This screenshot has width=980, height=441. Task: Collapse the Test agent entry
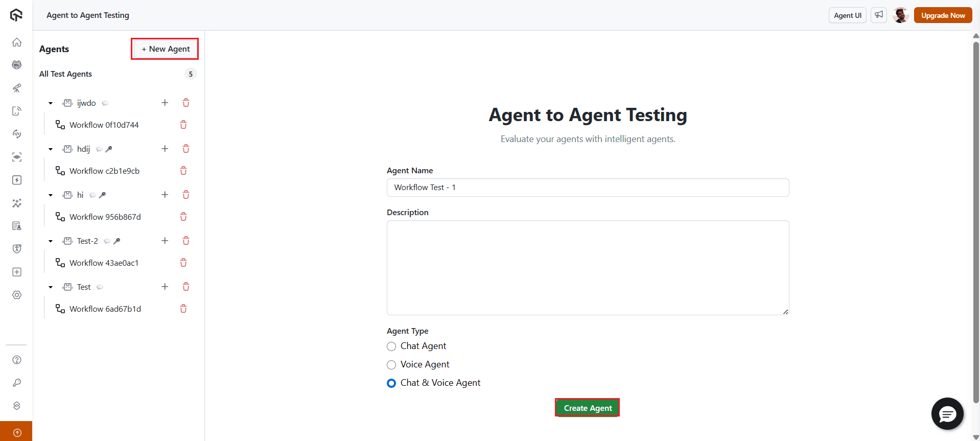point(50,287)
